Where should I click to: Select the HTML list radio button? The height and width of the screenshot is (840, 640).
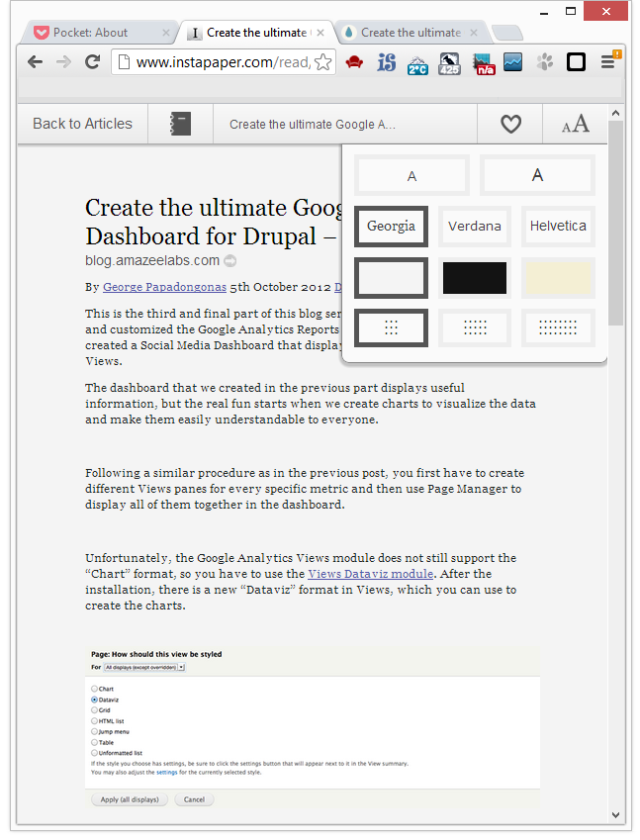coord(94,721)
